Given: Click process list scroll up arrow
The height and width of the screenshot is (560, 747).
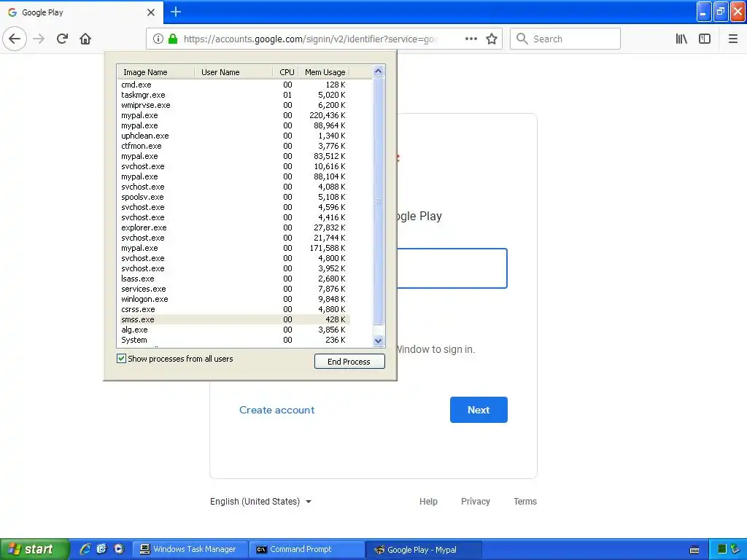Looking at the screenshot, I should pyautogui.click(x=379, y=71).
